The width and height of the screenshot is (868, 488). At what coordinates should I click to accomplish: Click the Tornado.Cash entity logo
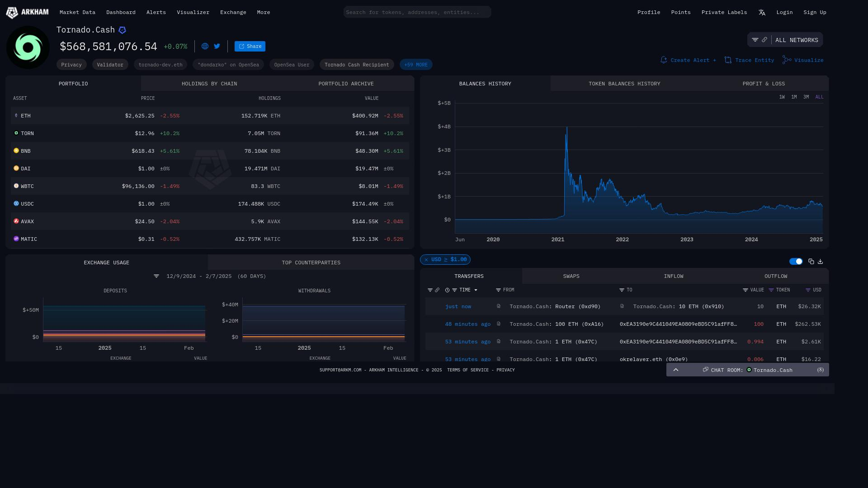pos(28,47)
